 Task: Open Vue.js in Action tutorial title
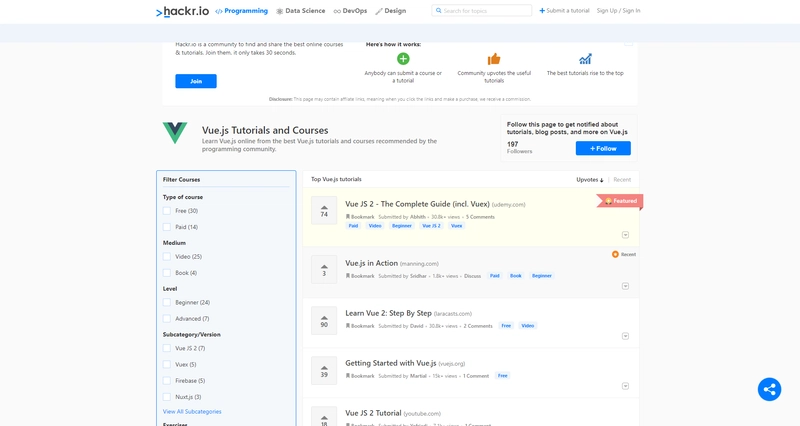pyautogui.click(x=371, y=263)
